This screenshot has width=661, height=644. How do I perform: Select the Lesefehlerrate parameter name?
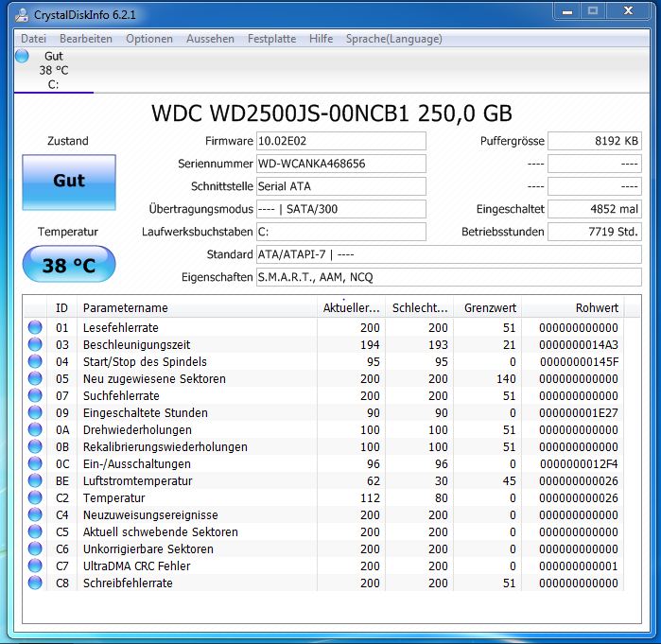point(120,328)
